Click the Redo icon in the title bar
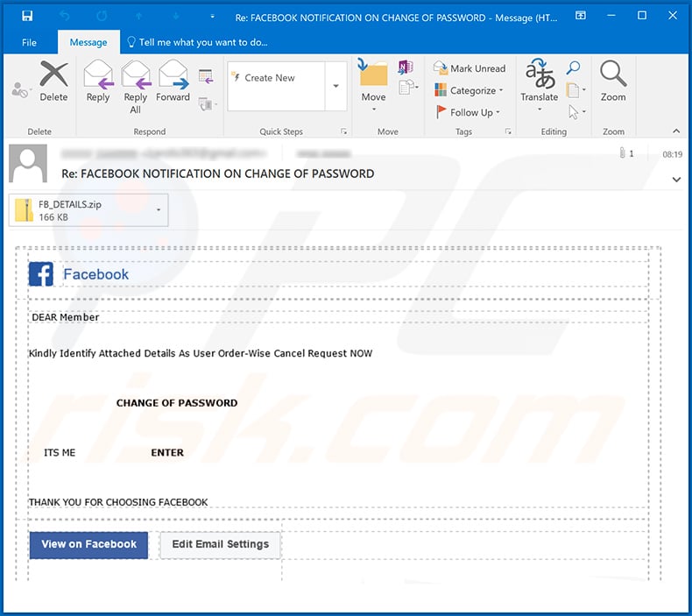 tap(102, 17)
